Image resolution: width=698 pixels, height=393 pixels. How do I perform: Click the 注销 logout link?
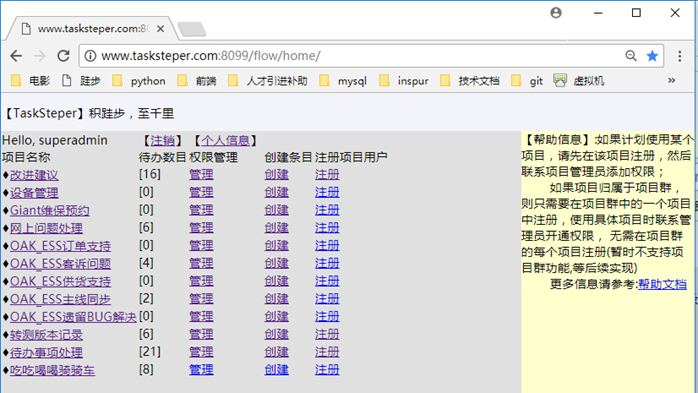point(162,141)
